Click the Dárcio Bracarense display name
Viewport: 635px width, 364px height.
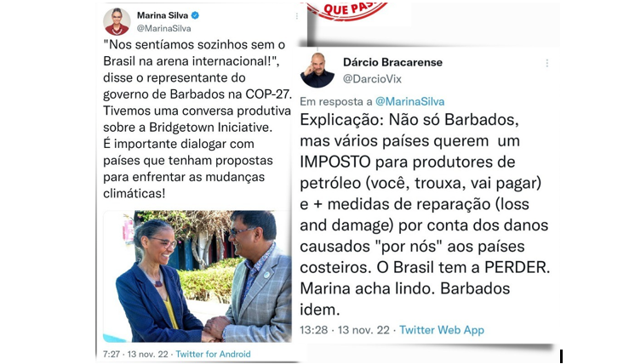pyautogui.click(x=392, y=62)
